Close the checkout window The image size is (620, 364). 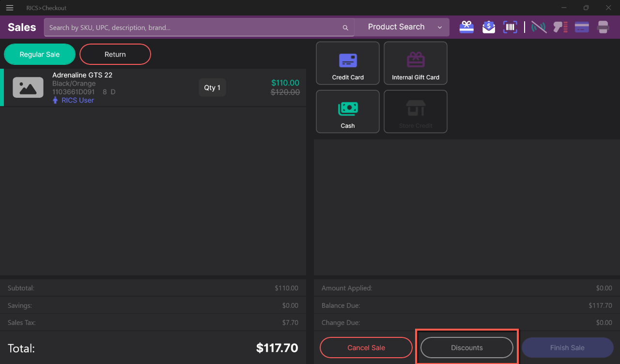(x=608, y=8)
